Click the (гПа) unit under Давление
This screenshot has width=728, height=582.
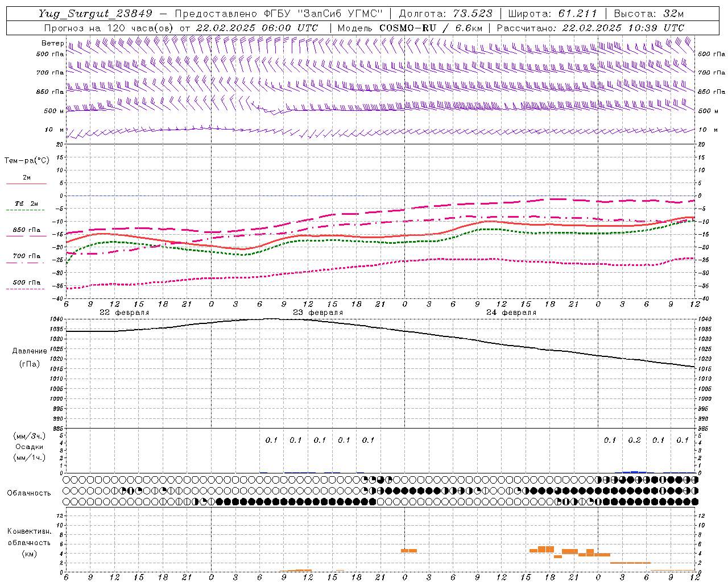[x=30, y=364]
